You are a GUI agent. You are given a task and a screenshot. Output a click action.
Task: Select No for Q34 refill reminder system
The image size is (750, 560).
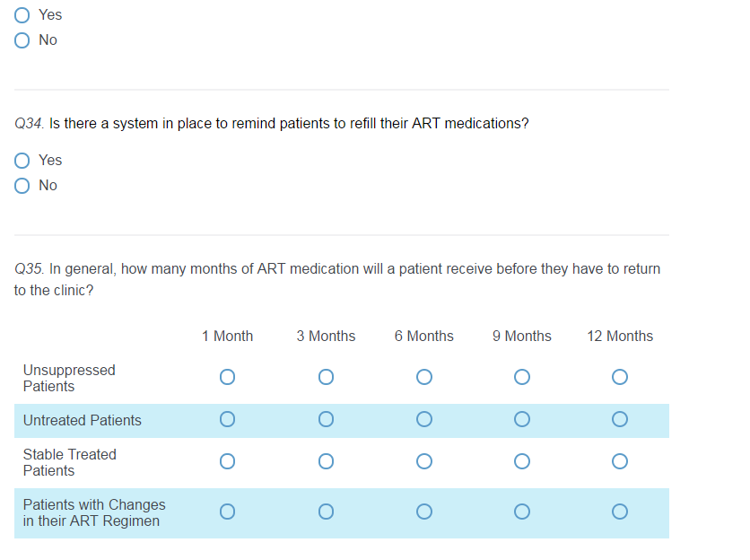pyautogui.click(x=23, y=186)
